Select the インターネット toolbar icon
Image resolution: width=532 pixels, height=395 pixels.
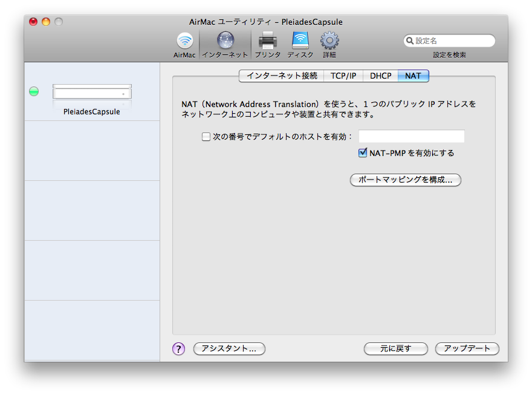coord(225,45)
